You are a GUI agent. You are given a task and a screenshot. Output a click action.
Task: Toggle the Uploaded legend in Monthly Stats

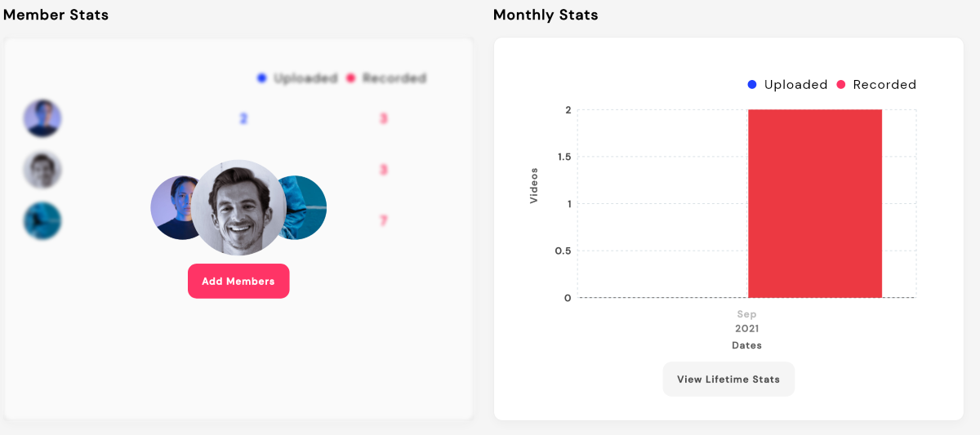(787, 85)
